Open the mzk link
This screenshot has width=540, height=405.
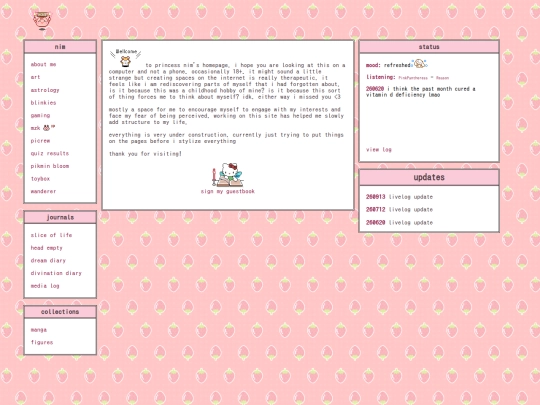click(35, 128)
